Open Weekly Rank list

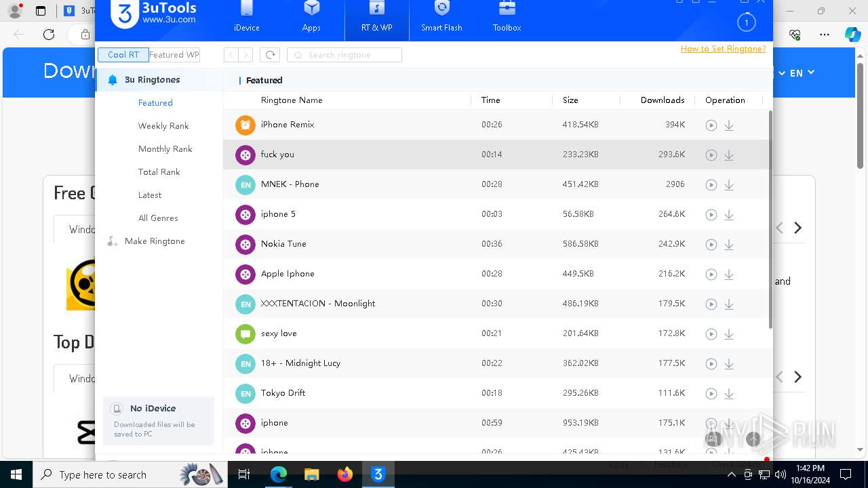click(163, 126)
